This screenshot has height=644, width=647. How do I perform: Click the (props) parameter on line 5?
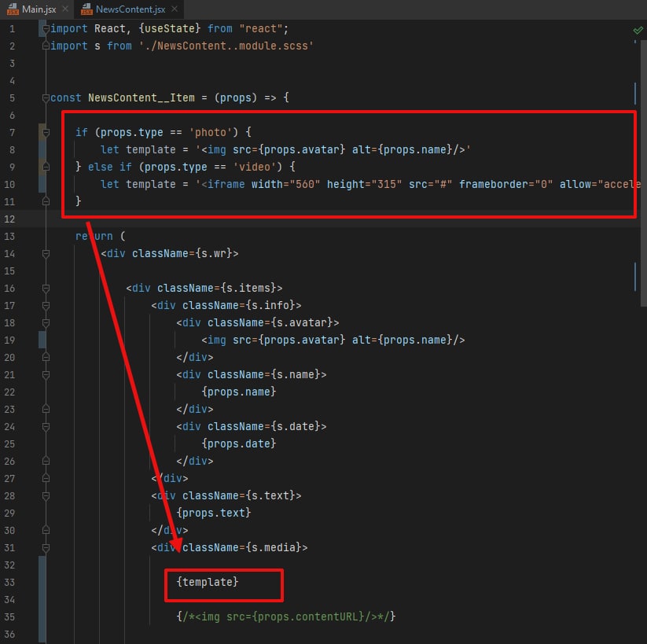(x=236, y=98)
